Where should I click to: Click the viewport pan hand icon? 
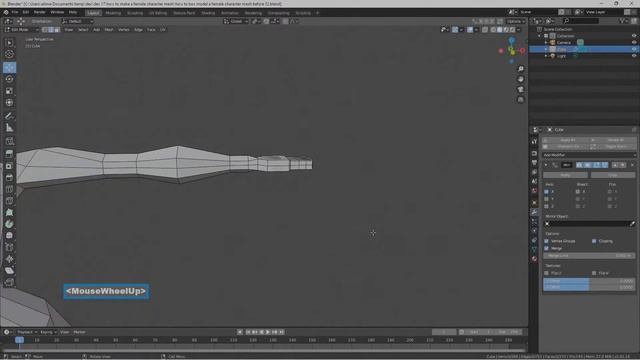520,79
